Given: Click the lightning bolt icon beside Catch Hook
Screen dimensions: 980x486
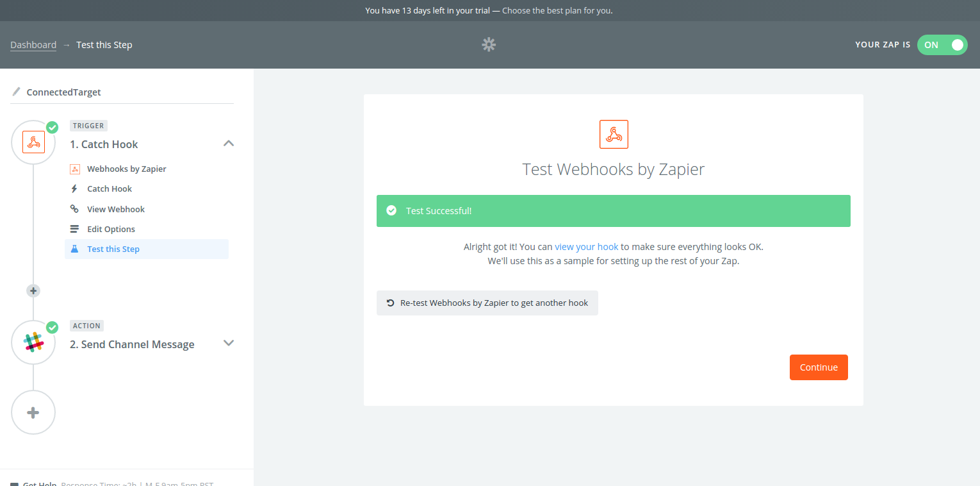Looking at the screenshot, I should click(74, 189).
